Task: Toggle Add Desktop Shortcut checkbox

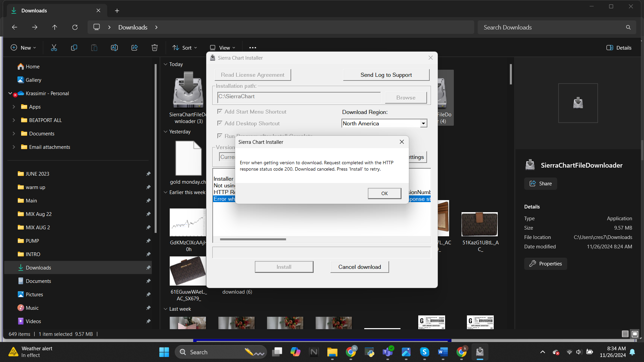Action: (x=220, y=123)
